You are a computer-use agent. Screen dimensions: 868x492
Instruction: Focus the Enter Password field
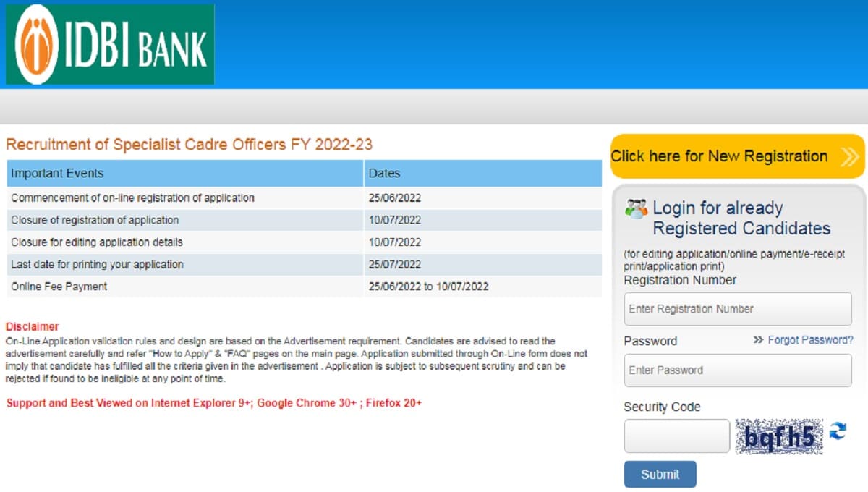[737, 370]
